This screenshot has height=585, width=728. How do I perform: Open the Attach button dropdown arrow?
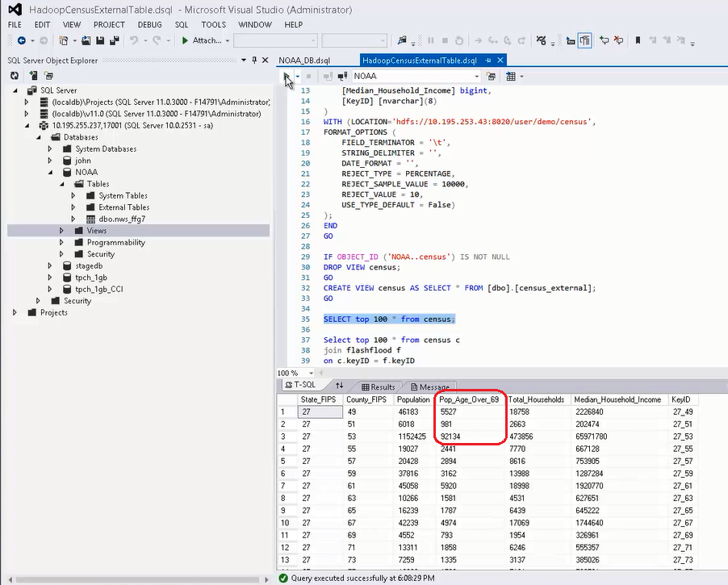[228, 41]
